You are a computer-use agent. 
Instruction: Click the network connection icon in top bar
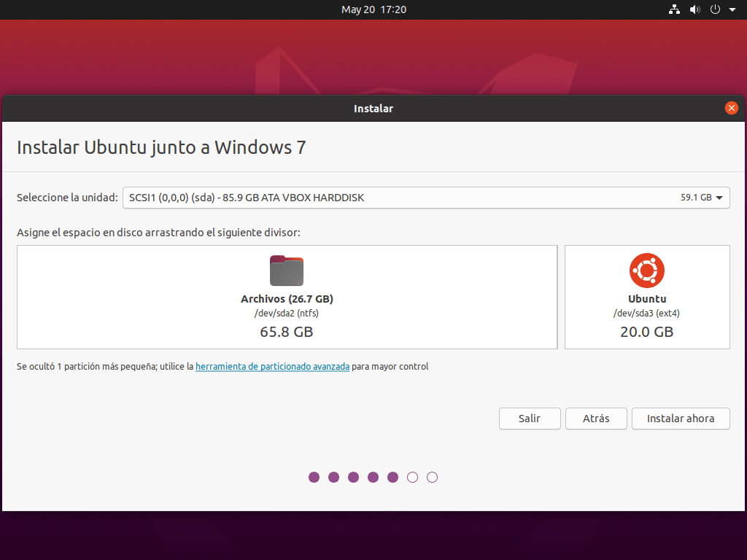tap(674, 9)
